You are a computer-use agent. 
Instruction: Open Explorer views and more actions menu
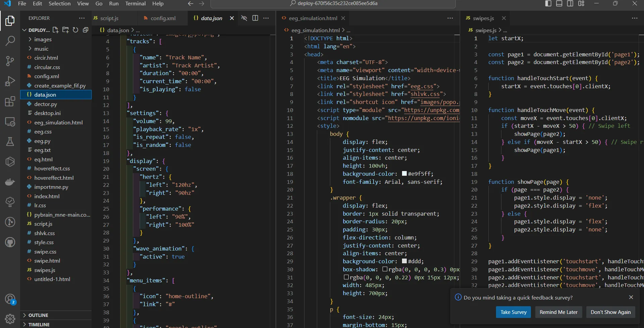pyautogui.click(x=82, y=18)
